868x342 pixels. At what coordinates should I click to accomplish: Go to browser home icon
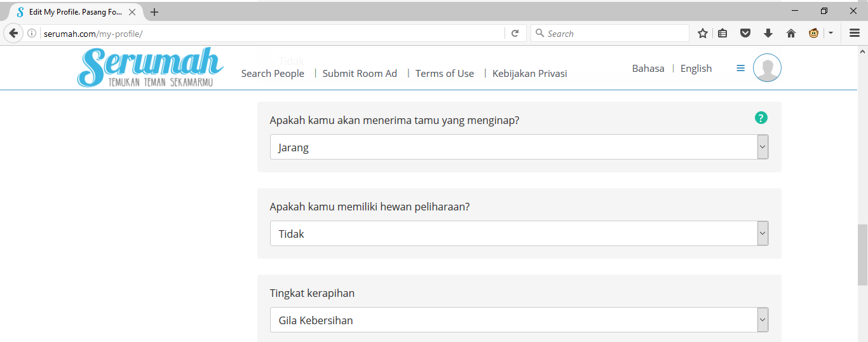point(790,34)
